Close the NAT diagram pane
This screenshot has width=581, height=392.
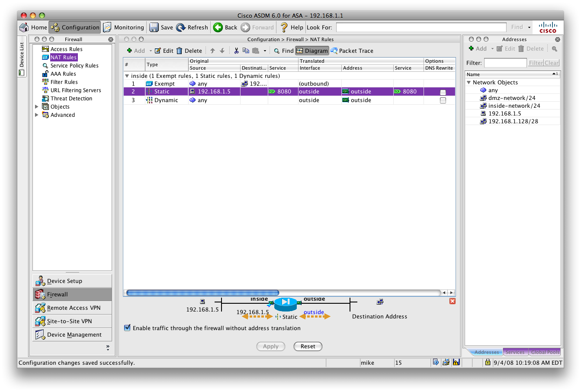452,301
